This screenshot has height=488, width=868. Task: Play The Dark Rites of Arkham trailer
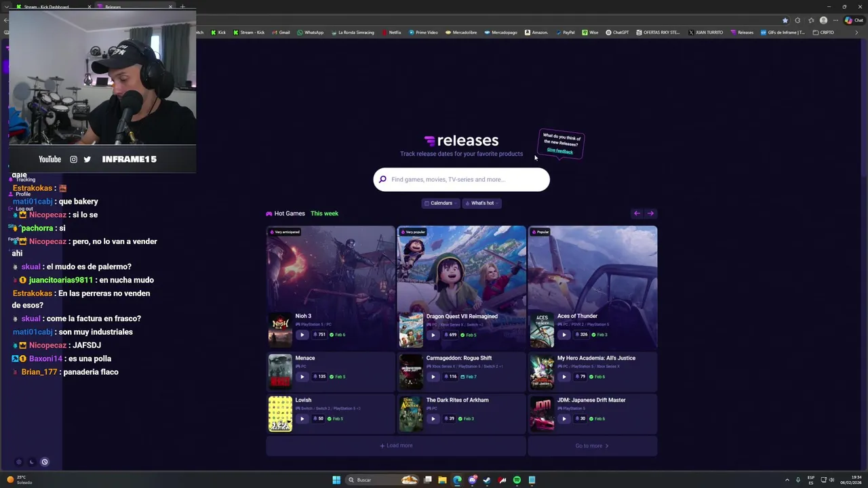coord(433,419)
